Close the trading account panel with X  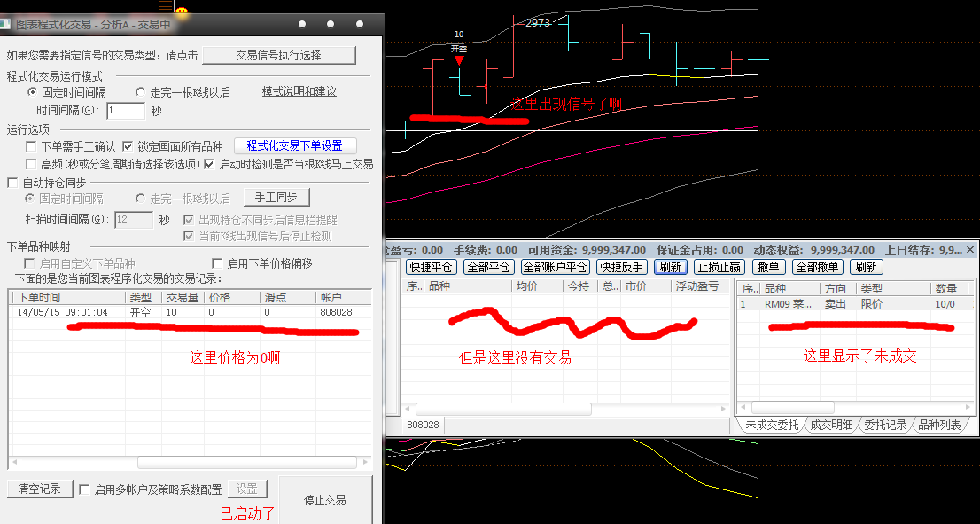tap(969, 250)
